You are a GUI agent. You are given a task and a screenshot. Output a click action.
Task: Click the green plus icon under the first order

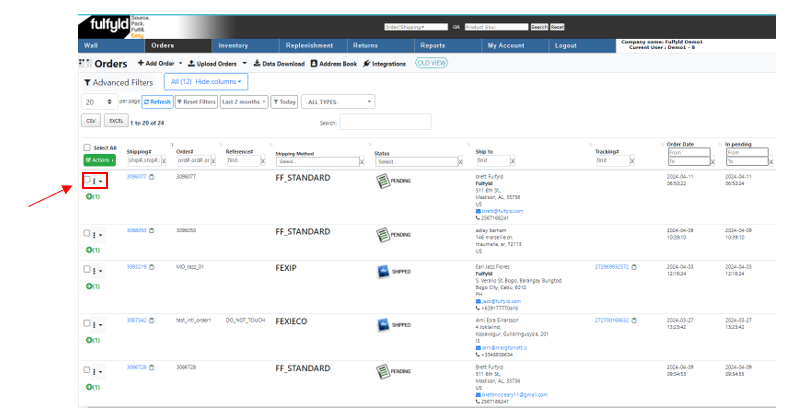click(x=89, y=196)
